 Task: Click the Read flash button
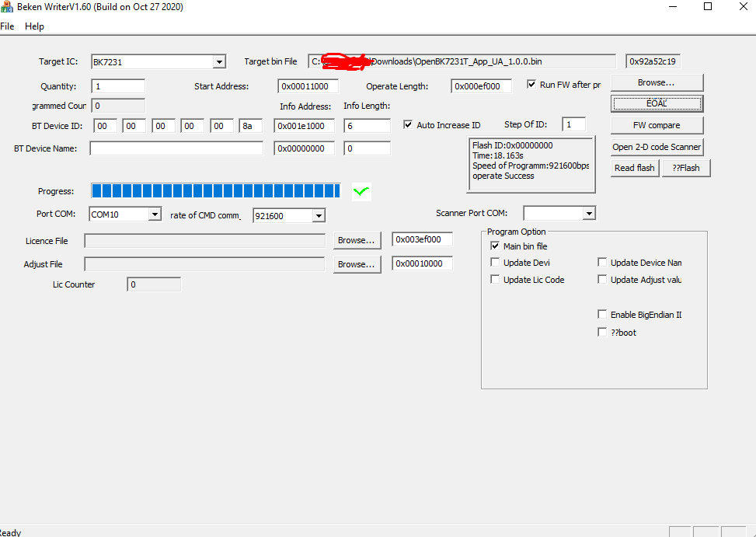click(635, 168)
